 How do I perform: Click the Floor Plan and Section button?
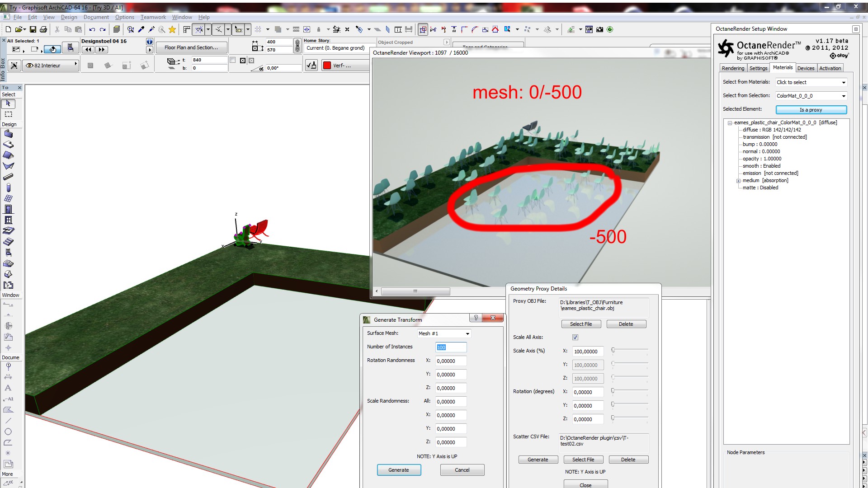[x=191, y=47]
